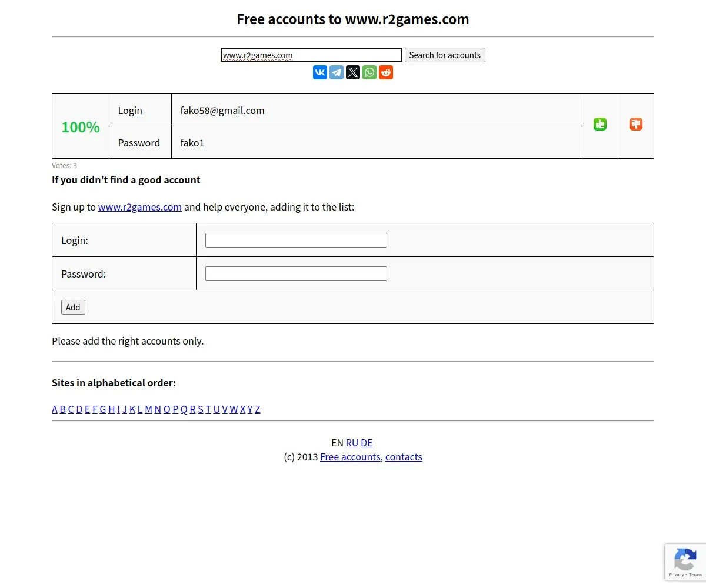706x588 pixels.
Task: Open sites starting with letter R
Action: (193, 409)
